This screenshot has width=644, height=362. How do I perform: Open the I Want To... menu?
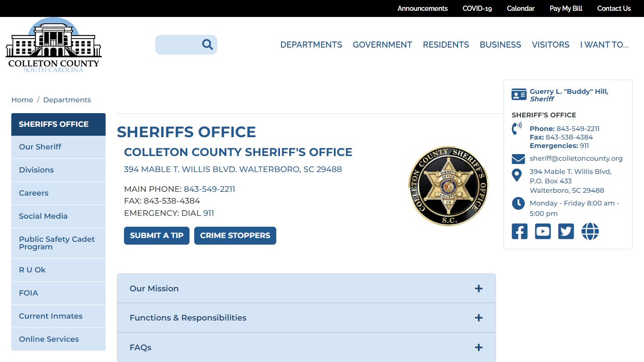pyautogui.click(x=604, y=45)
